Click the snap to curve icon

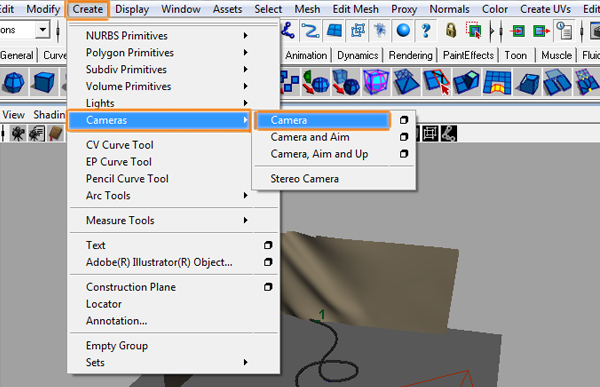click(310, 30)
